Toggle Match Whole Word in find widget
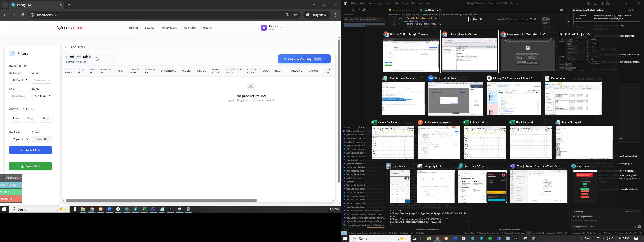This screenshot has width=644, height=242. [503, 19]
